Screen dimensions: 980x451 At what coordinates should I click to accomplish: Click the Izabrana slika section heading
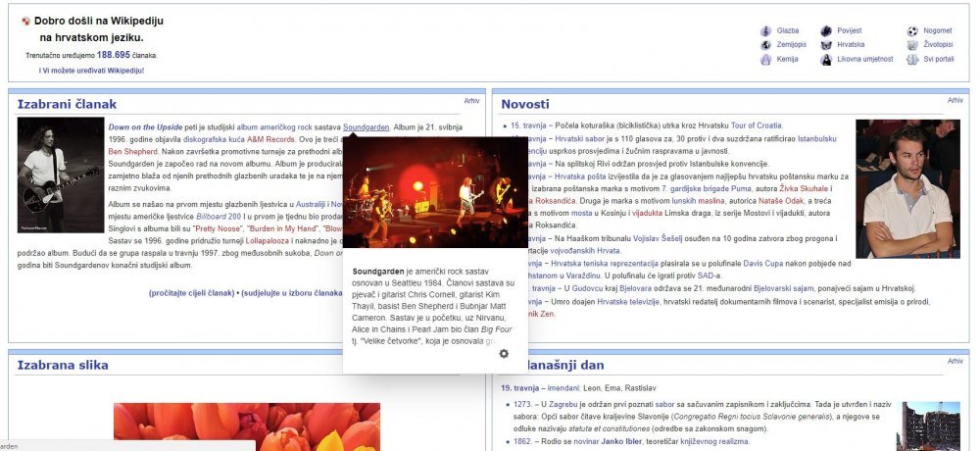pyautogui.click(x=63, y=366)
